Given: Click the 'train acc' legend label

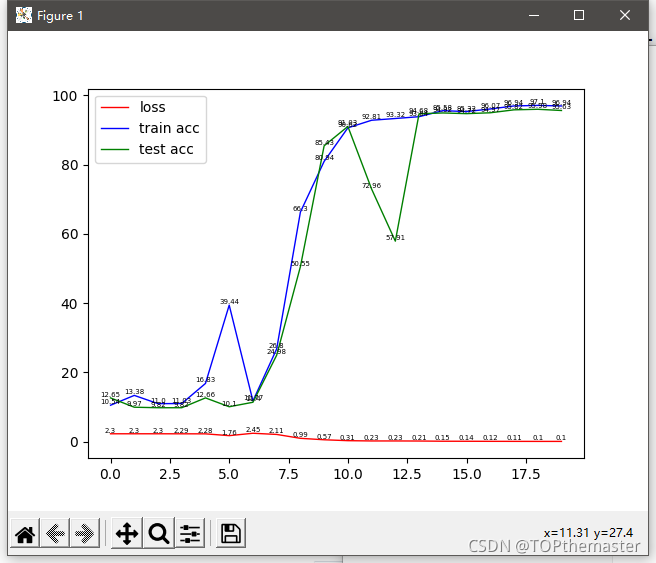Looking at the screenshot, I should tap(169, 128).
